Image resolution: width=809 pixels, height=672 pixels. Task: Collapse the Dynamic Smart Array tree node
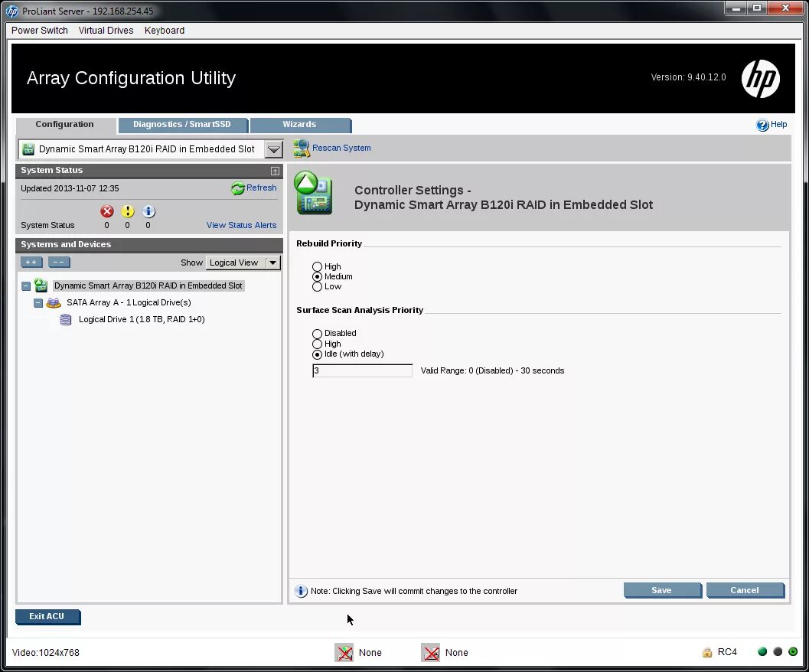(x=26, y=286)
